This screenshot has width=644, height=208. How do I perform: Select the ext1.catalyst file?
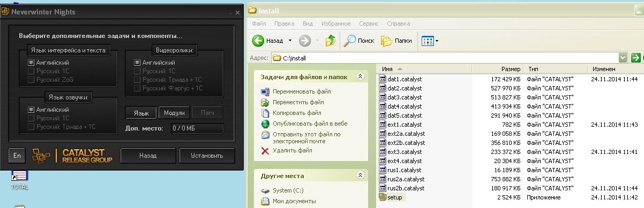(400, 124)
